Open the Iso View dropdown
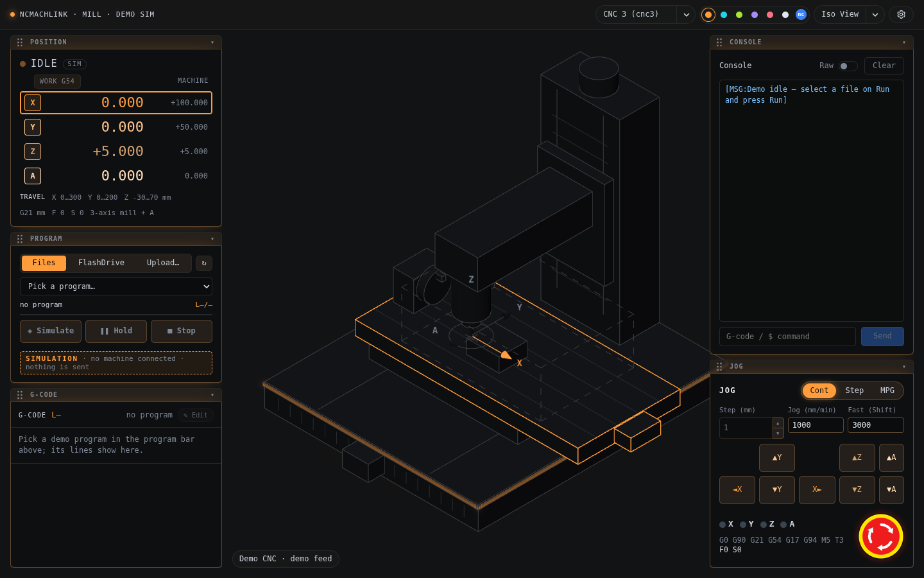924x578 pixels. click(849, 14)
